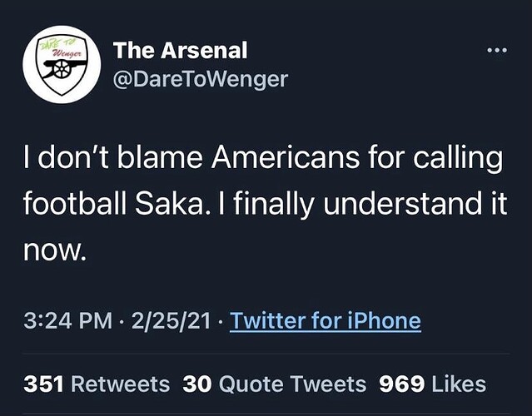Image resolution: width=532 pixels, height=416 pixels.
Task: Open The Arsenal display name profile
Action: [x=181, y=50]
